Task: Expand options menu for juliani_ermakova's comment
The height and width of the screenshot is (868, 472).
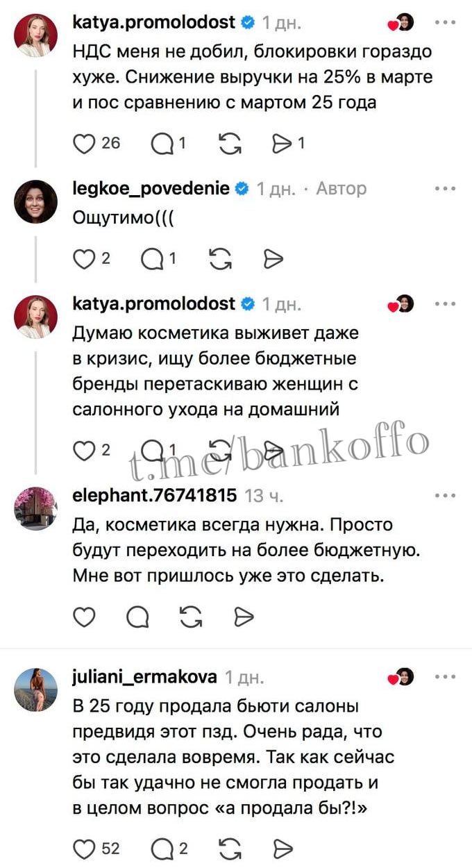Action: click(x=444, y=676)
